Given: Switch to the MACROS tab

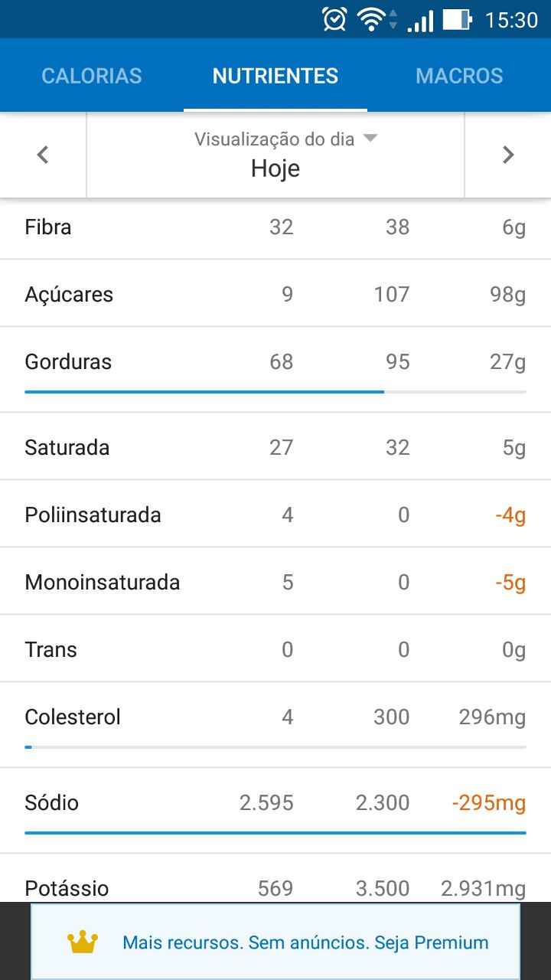Looking at the screenshot, I should [x=459, y=76].
